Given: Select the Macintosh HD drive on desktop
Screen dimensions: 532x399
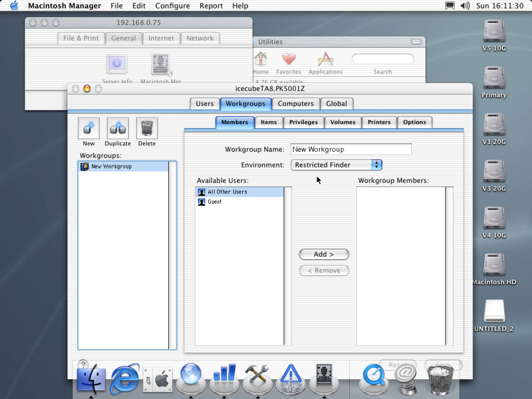Looking at the screenshot, I should (494, 265).
